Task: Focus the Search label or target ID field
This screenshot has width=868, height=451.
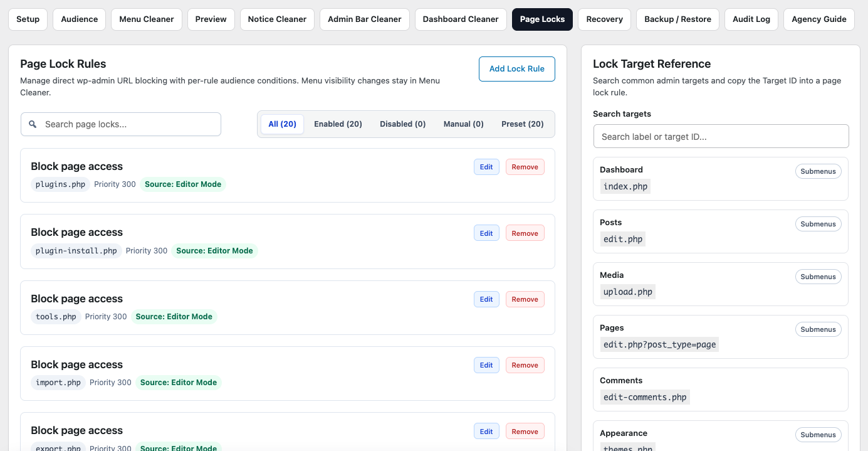Action: (x=721, y=137)
